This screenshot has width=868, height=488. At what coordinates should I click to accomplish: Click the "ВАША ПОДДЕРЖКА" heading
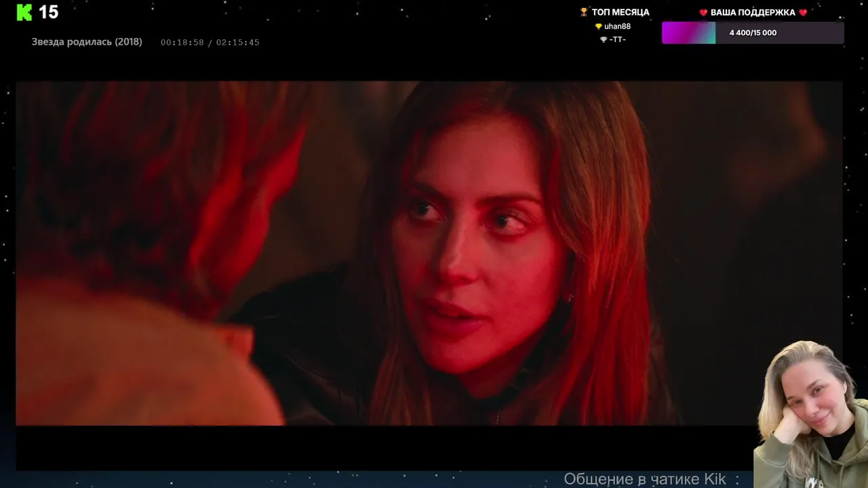(753, 13)
